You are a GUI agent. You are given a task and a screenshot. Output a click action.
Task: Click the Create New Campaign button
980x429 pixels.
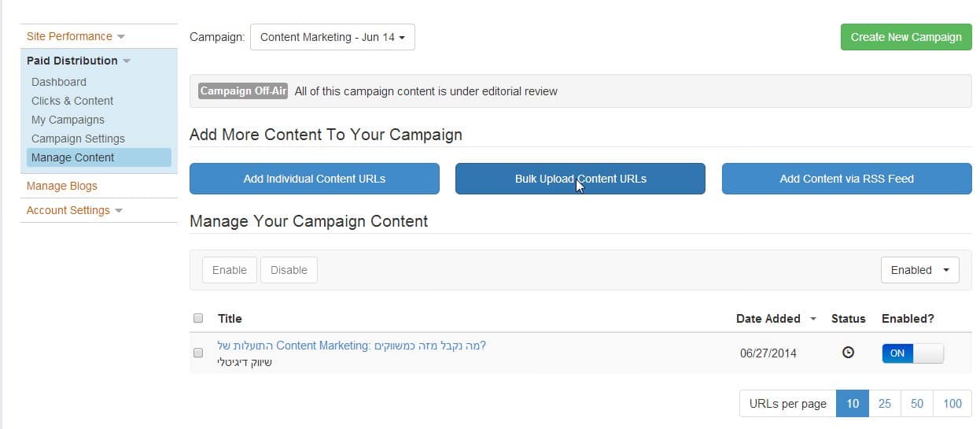[906, 37]
